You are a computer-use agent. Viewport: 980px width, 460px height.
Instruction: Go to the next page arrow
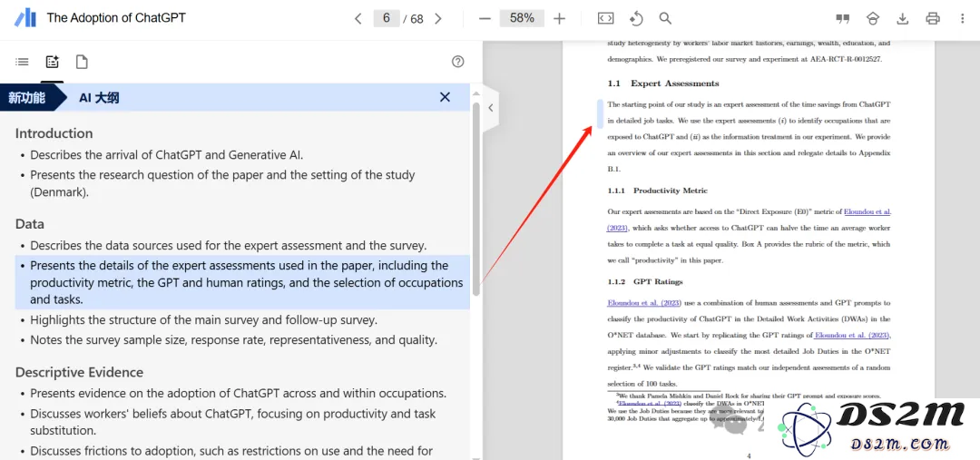click(x=438, y=19)
